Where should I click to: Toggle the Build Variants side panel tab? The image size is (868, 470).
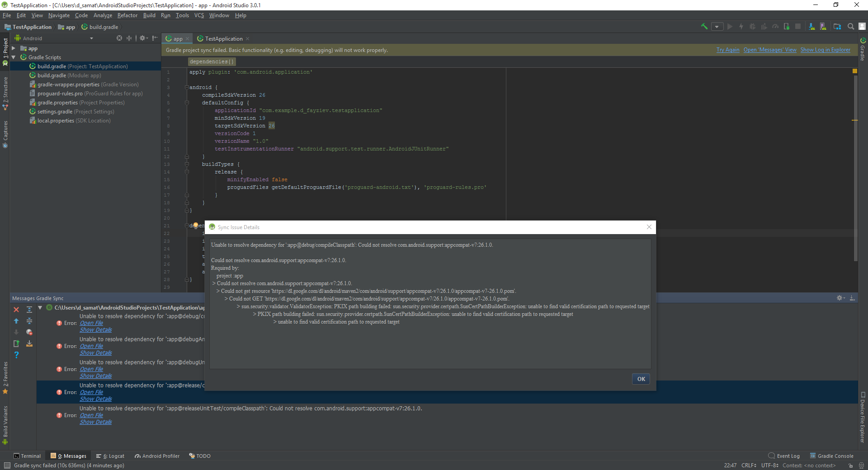(x=5, y=425)
